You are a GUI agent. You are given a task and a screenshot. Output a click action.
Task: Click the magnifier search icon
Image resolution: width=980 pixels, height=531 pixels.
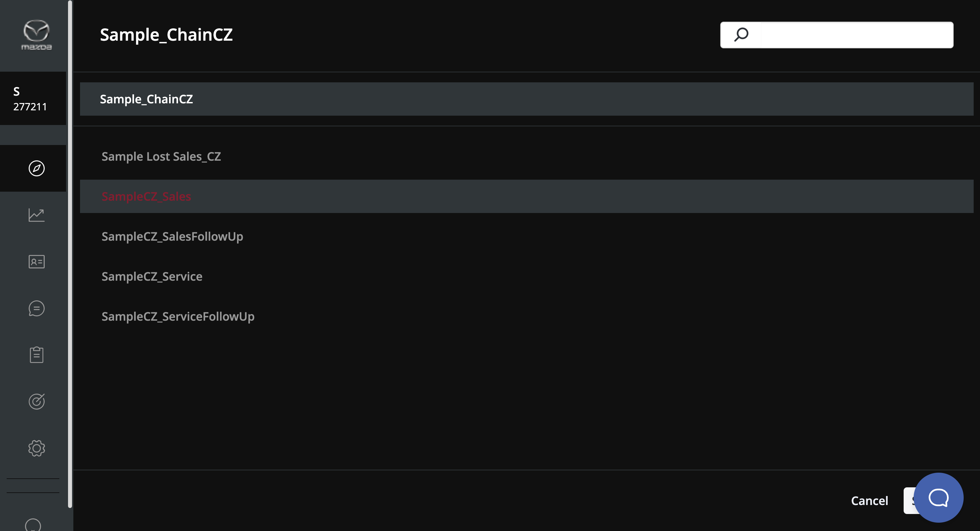(x=741, y=35)
